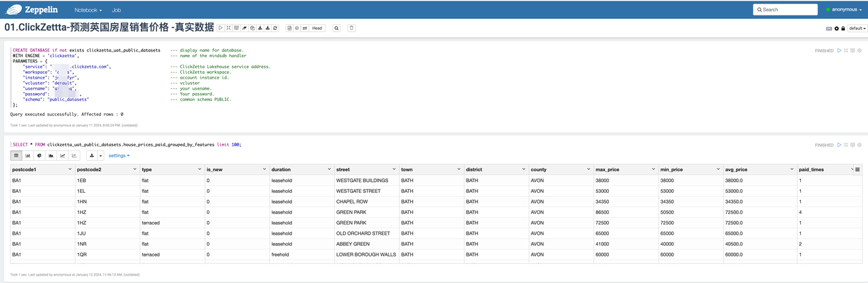868x283 pixels.
Task: Open keyboard shortcuts list icon
Action: coord(829,29)
